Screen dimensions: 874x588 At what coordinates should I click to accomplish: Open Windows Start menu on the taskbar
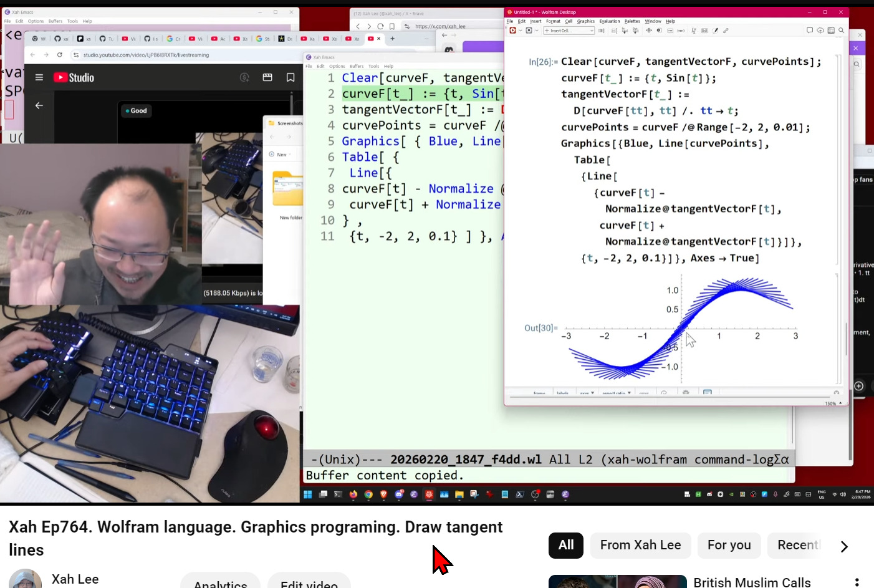tap(307, 494)
